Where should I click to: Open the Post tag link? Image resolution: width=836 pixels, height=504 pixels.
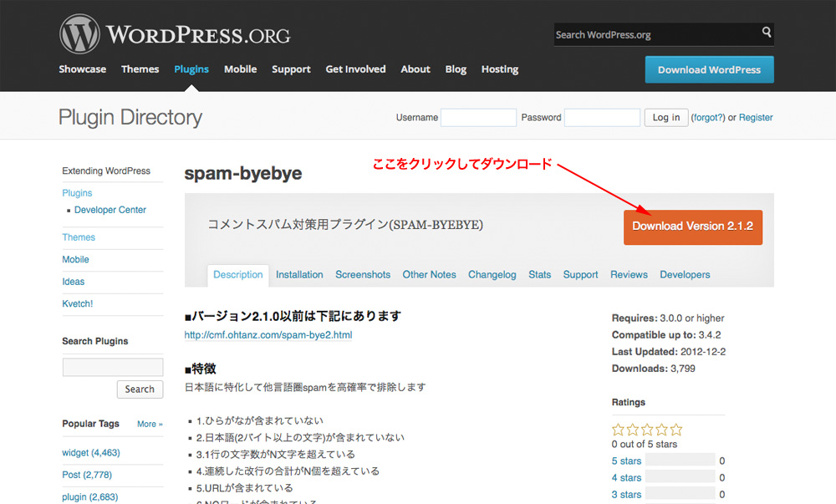coord(87,475)
